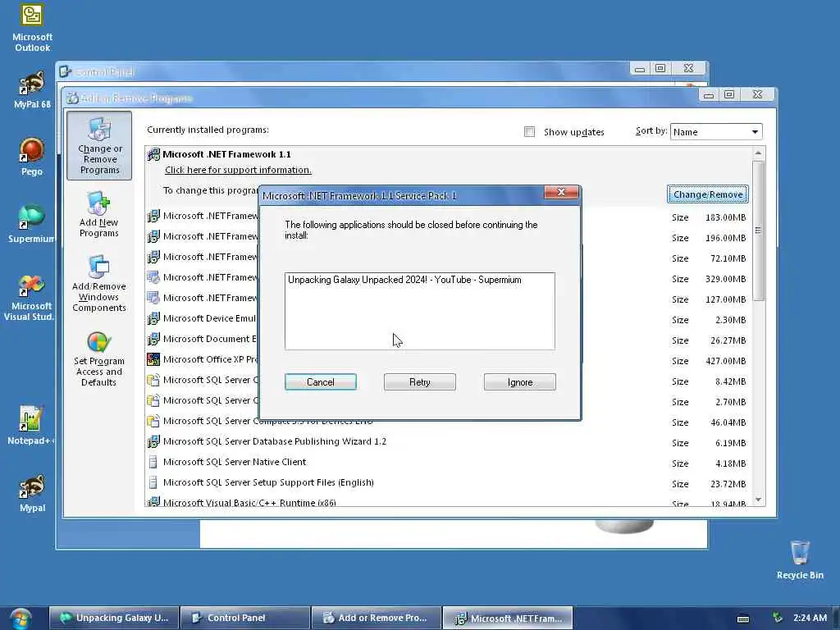Click the SQL Server Native Client row icon
The height and width of the screenshot is (630, 840).
click(x=153, y=462)
